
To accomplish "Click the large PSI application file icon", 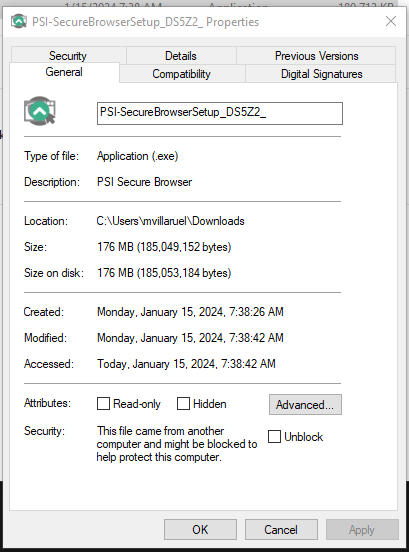I will pyautogui.click(x=40, y=111).
